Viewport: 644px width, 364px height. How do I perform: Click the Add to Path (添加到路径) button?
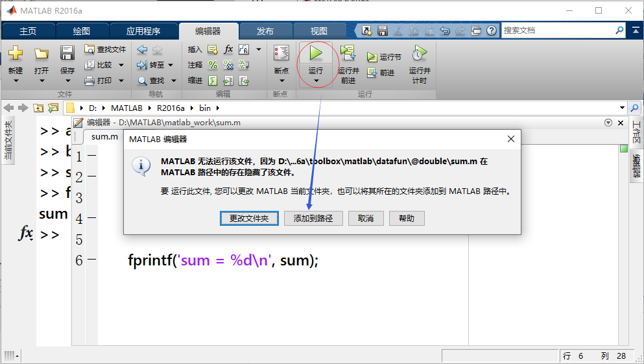(x=313, y=219)
